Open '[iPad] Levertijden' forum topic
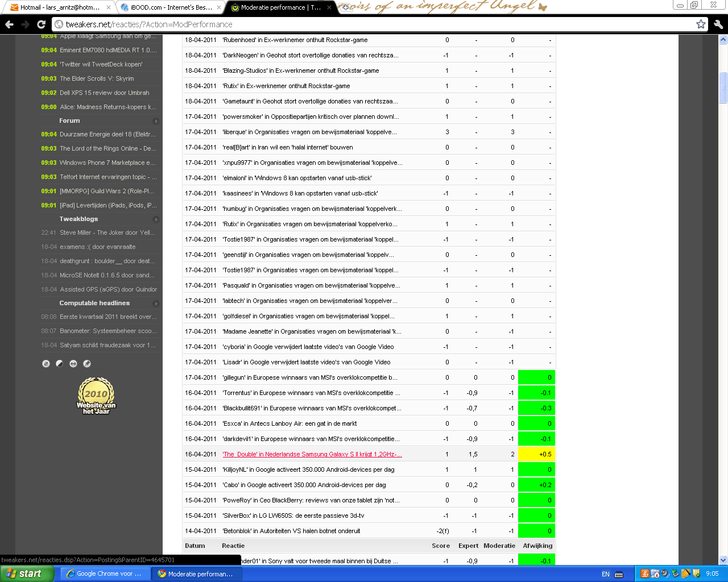Viewport: 728px width, 582px height. point(108,206)
